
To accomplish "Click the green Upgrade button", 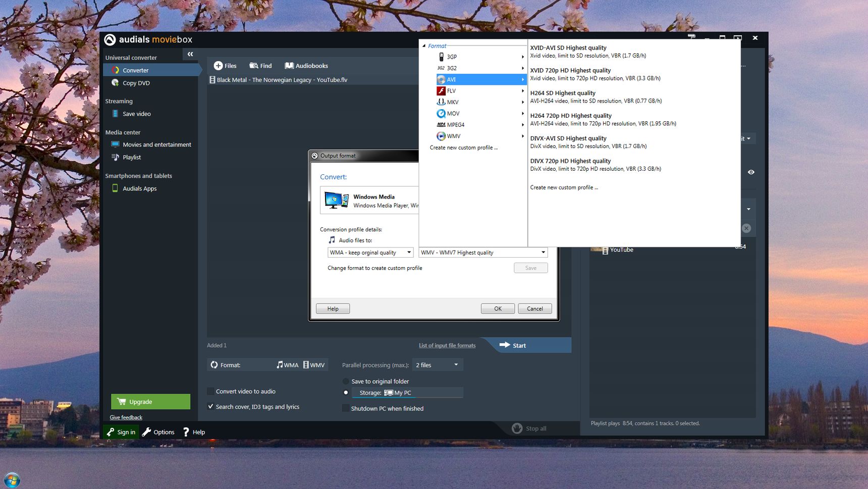I will coord(150,402).
